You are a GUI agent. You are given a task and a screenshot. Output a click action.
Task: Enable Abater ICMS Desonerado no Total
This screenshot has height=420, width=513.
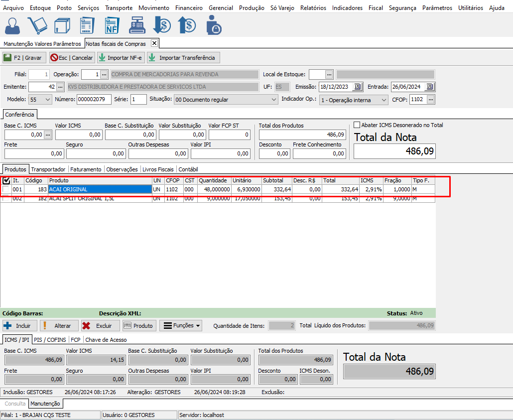tap(357, 125)
